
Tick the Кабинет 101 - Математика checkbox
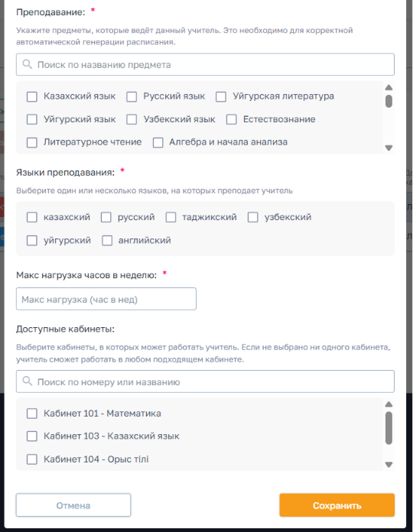point(32,414)
